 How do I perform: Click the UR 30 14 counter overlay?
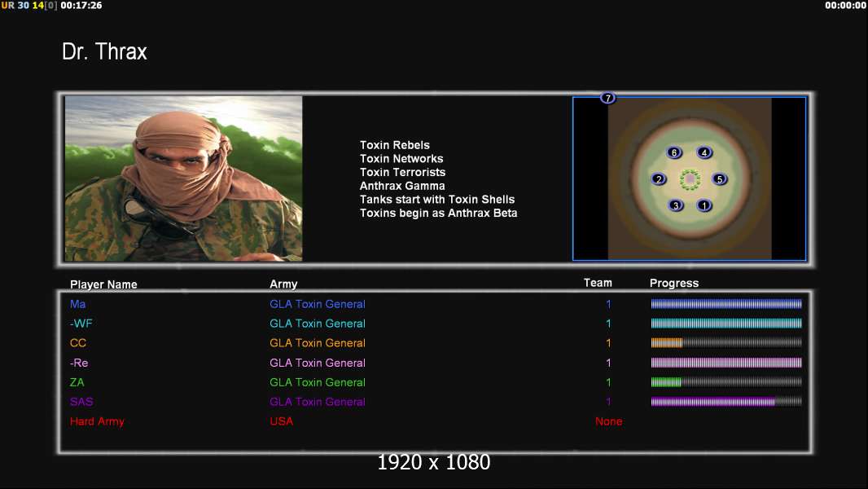pos(29,6)
